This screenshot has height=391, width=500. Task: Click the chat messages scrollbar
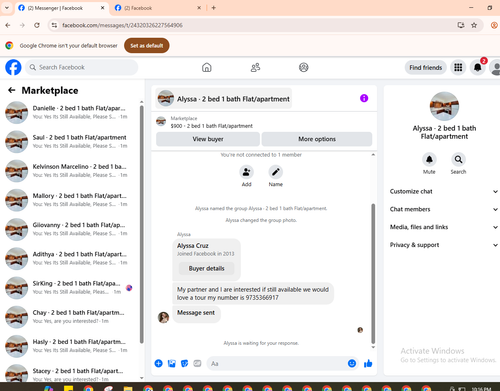373,273
